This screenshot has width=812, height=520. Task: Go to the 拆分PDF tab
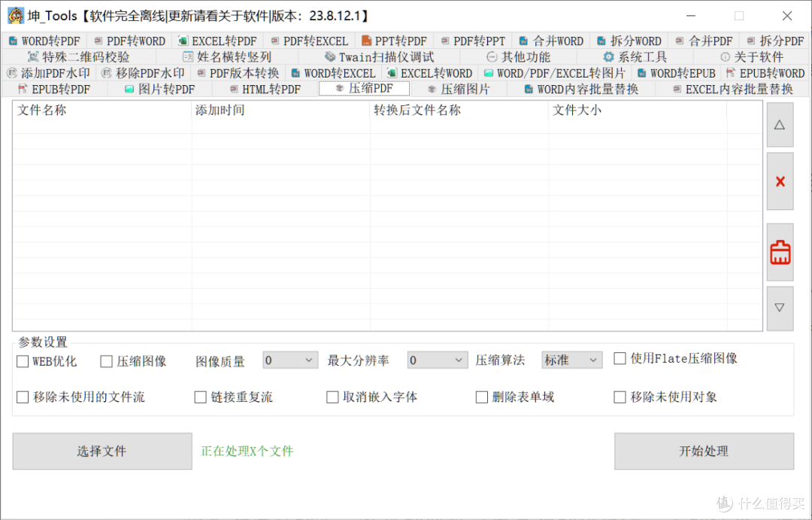(774, 41)
